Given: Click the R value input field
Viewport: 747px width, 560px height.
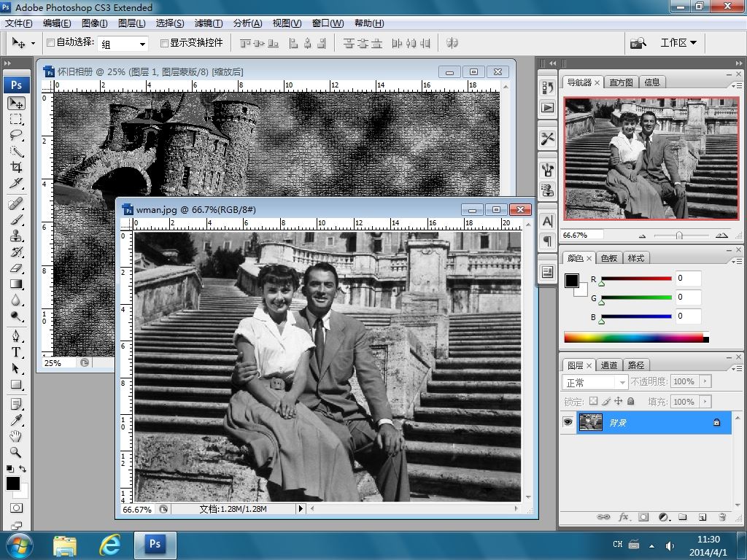Looking at the screenshot, I should pyautogui.click(x=688, y=279).
